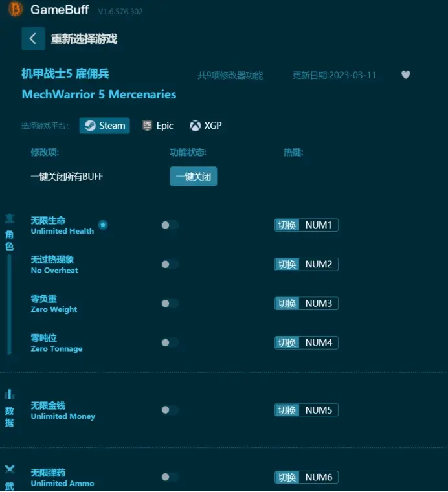Click the version number V1.6.576.302

(120, 12)
